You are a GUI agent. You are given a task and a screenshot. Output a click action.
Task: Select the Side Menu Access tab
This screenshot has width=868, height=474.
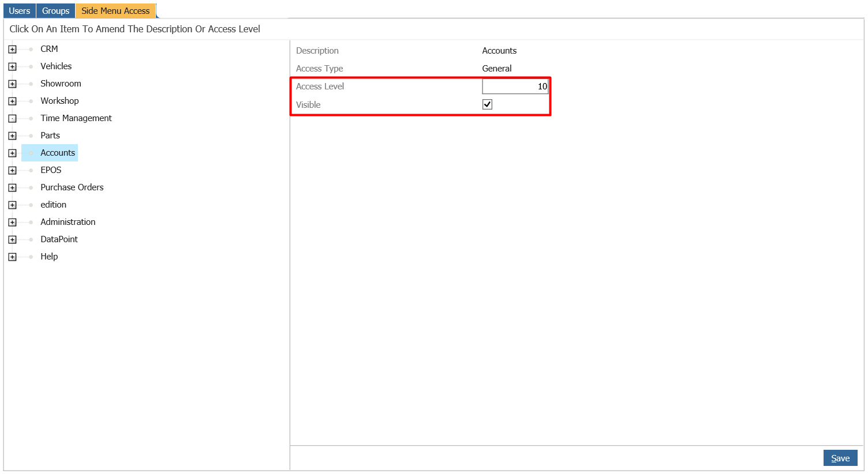[x=115, y=10]
